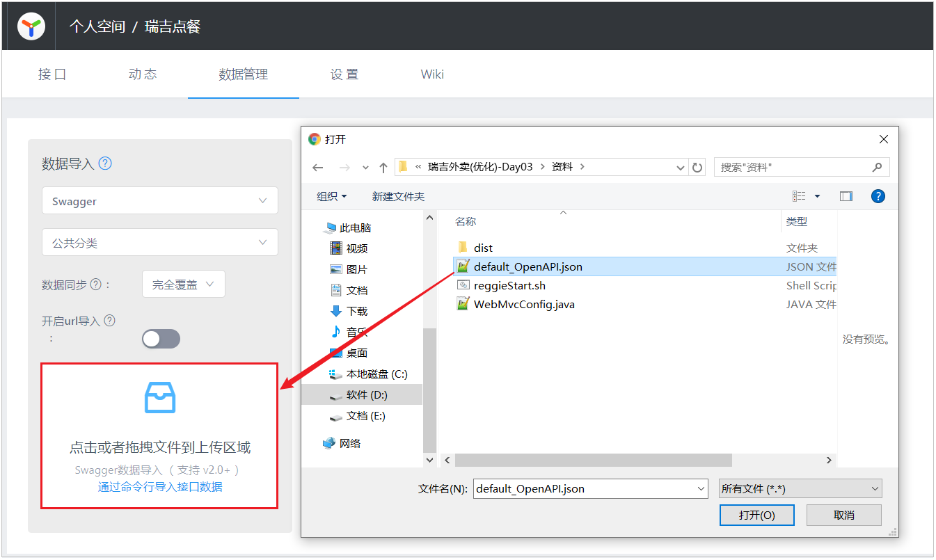
Task: Toggle the preview pane icon
Action: click(x=846, y=196)
